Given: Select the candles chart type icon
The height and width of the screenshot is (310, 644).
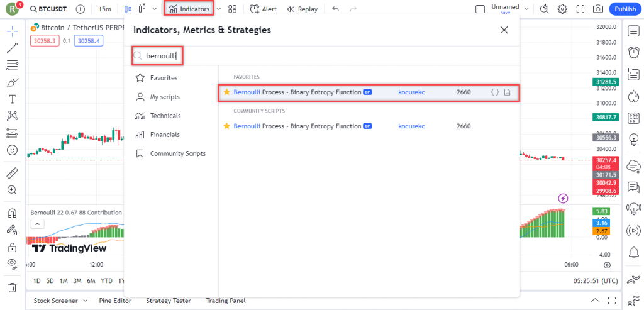Looking at the screenshot, I should coord(128,9).
